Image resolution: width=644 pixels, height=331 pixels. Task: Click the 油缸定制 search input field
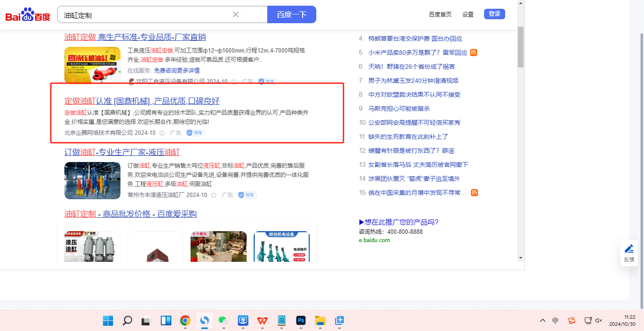145,15
